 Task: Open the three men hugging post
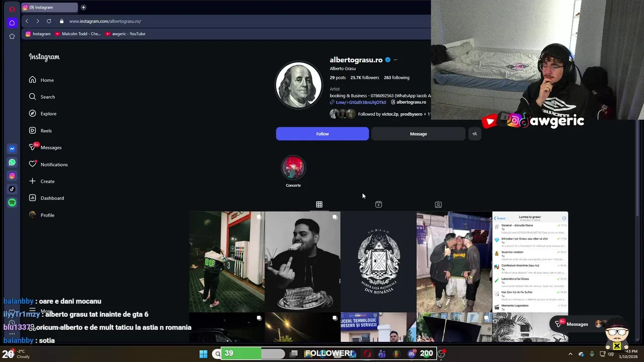point(454,262)
